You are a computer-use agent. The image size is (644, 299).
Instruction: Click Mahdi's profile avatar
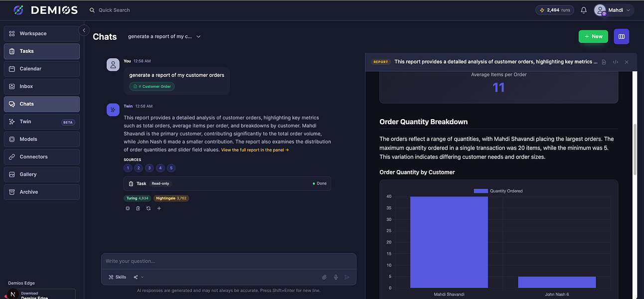click(600, 10)
